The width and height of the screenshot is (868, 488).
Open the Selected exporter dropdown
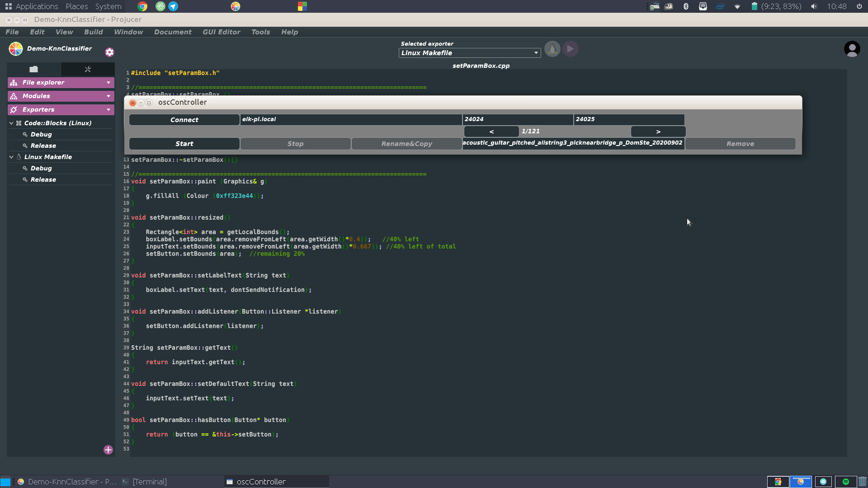[469, 53]
